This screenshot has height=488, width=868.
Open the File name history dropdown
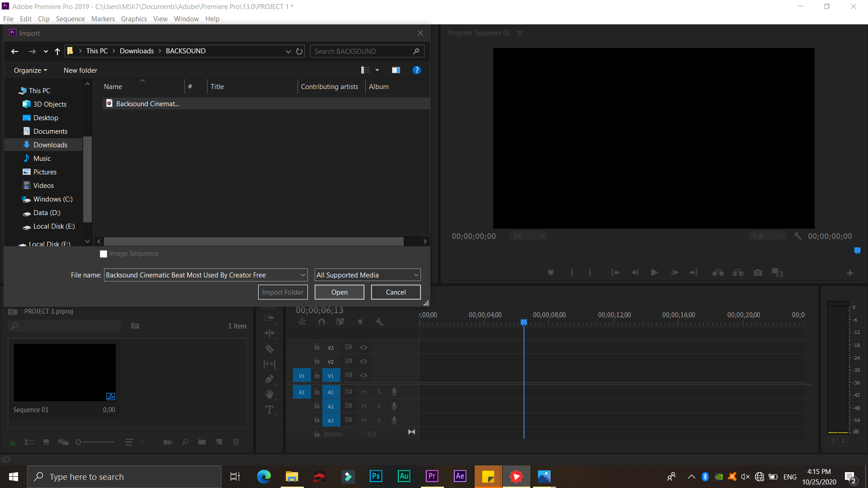(303, 275)
